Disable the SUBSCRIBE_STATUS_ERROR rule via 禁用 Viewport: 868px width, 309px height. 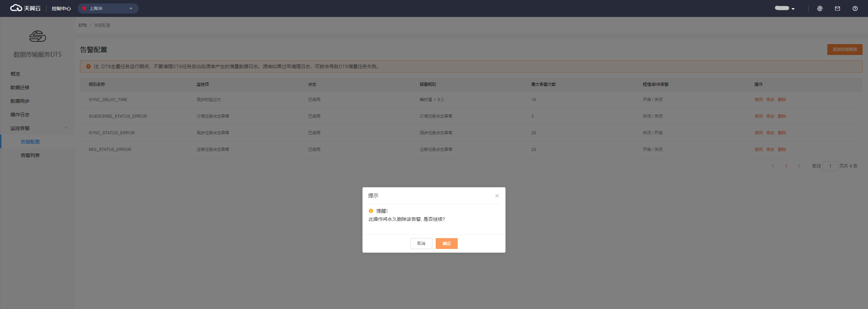[x=758, y=116]
